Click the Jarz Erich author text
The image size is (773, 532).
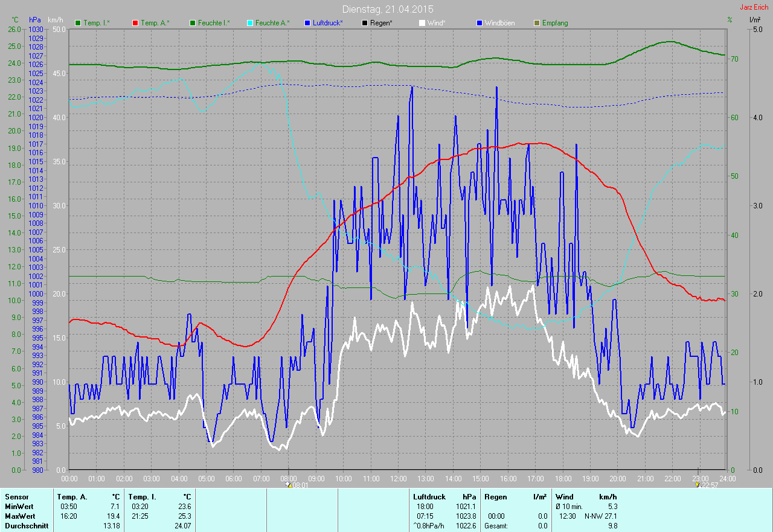point(754,7)
